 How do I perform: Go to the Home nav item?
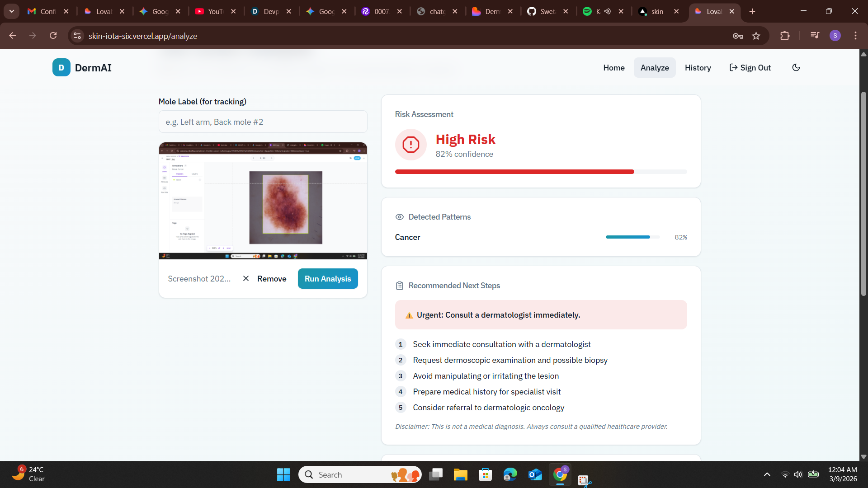(613, 68)
